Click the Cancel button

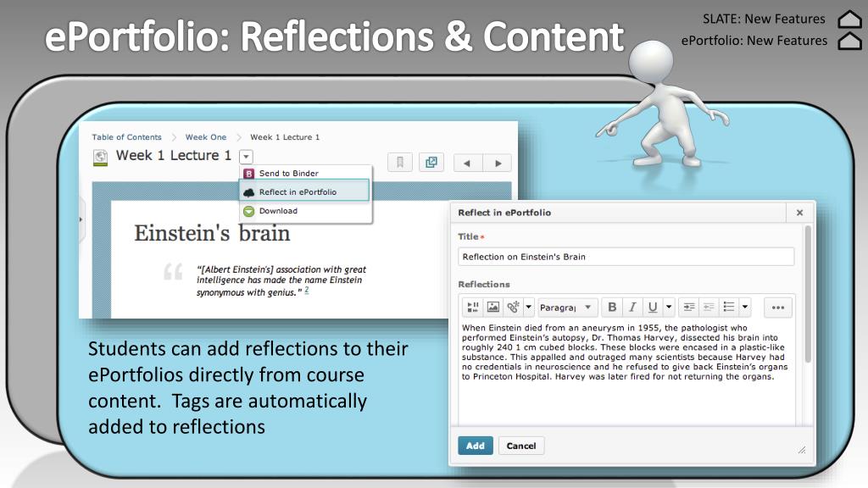pos(521,446)
